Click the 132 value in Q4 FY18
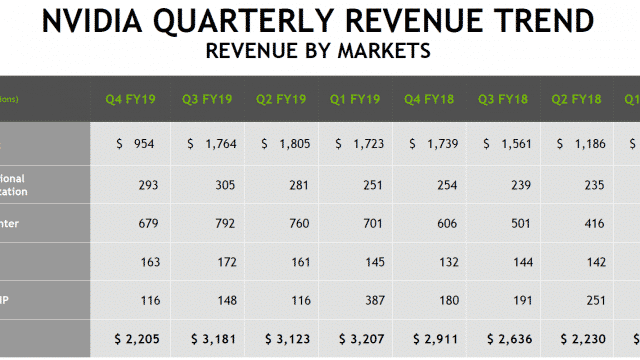640x360 pixels. 449,262
